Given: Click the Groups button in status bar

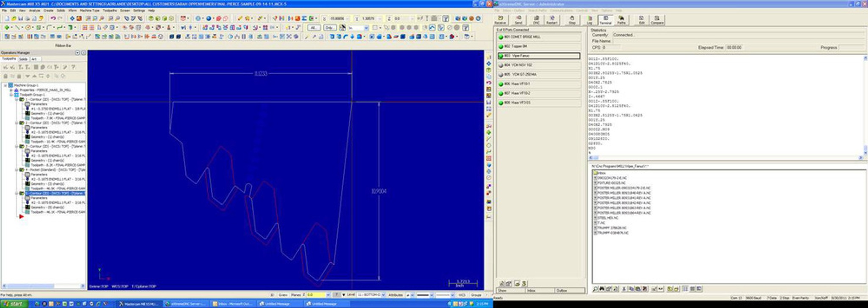Looking at the screenshot, I should pyautogui.click(x=476, y=294).
